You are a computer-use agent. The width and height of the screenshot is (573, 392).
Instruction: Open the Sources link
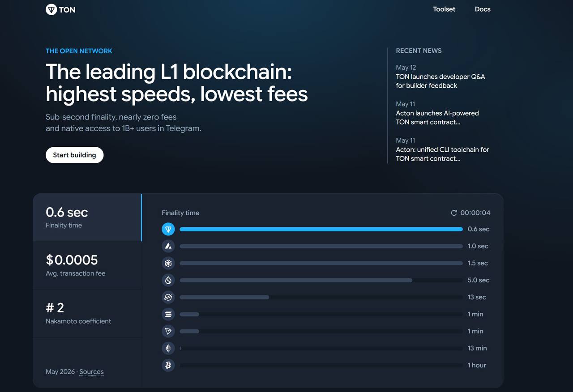click(91, 372)
